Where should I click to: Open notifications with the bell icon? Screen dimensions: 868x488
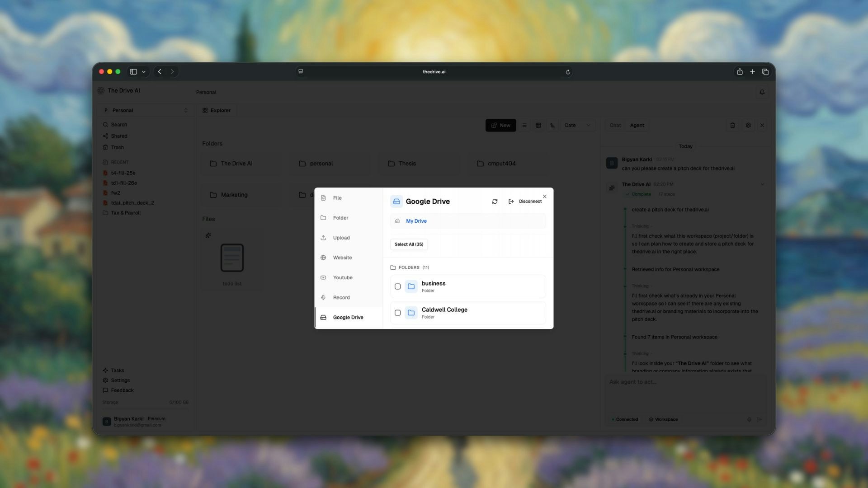click(762, 92)
